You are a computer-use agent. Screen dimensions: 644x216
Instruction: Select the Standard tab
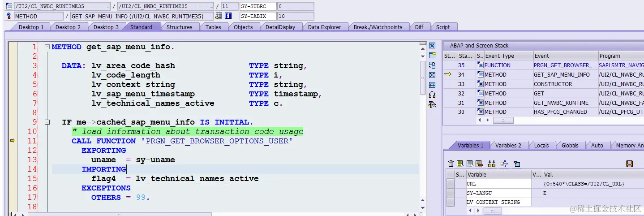[x=141, y=27]
